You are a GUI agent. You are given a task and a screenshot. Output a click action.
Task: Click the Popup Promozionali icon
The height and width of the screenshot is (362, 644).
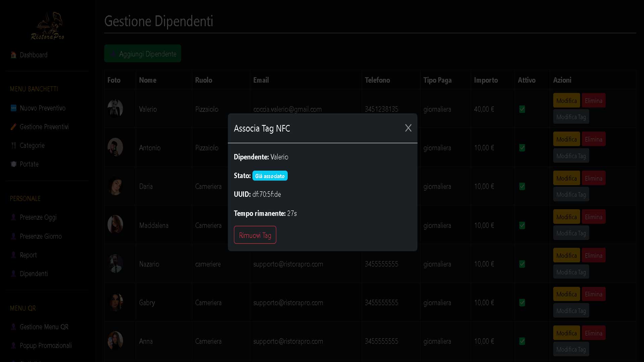[x=13, y=346]
